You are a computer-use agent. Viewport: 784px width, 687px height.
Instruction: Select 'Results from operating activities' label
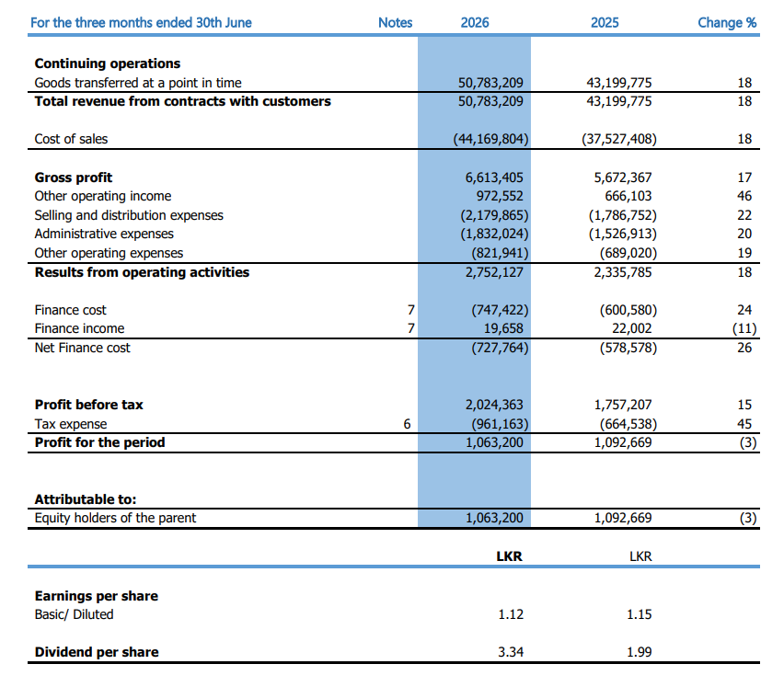[142, 272]
